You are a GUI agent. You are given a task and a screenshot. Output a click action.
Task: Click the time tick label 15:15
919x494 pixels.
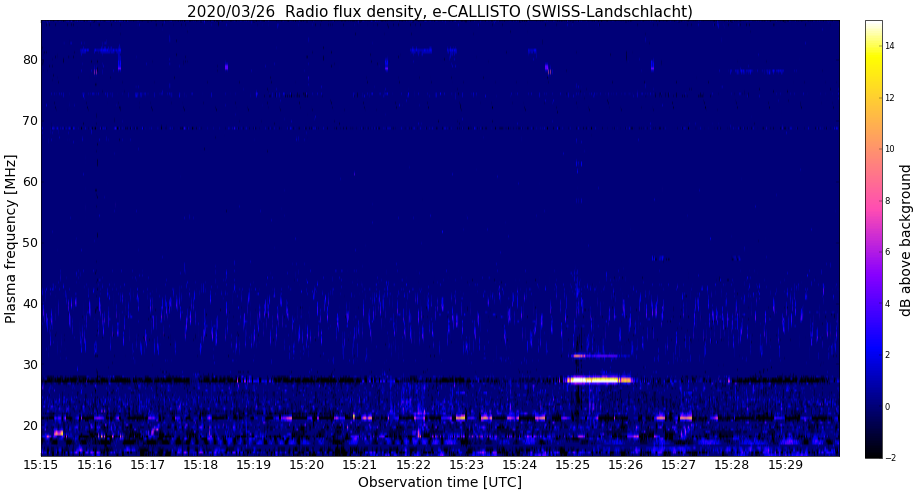tap(40, 465)
